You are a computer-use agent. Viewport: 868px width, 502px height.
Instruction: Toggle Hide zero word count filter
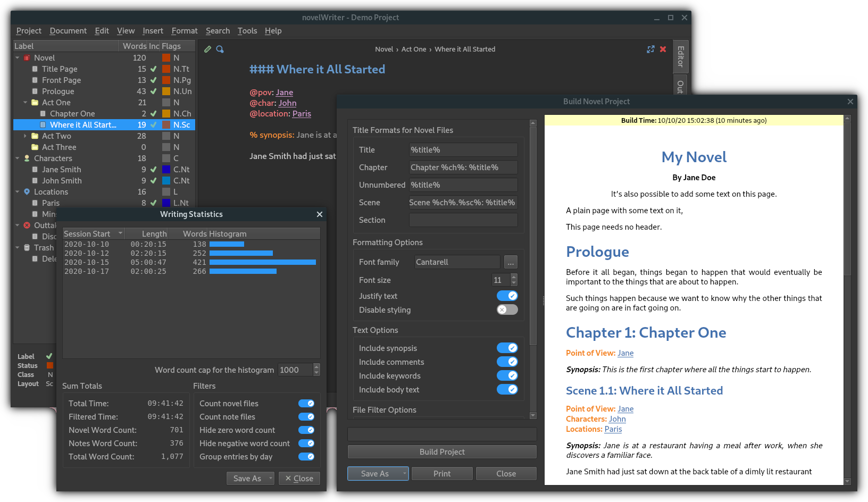tap(306, 430)
